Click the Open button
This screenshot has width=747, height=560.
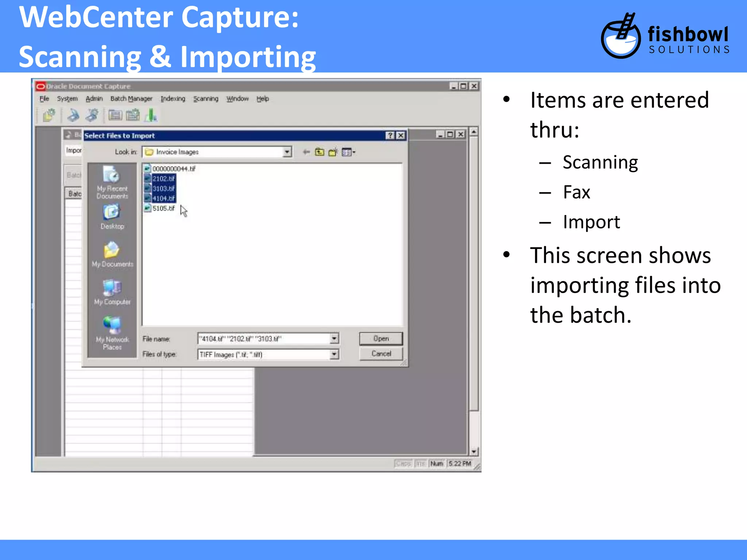point(381,339)
